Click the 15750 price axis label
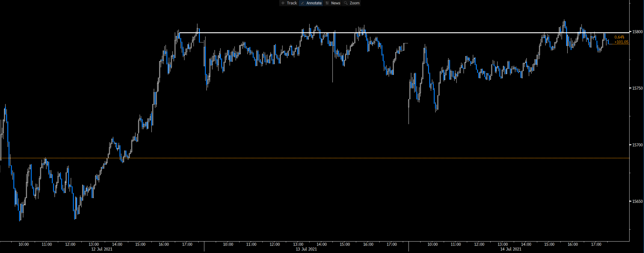 637,88
